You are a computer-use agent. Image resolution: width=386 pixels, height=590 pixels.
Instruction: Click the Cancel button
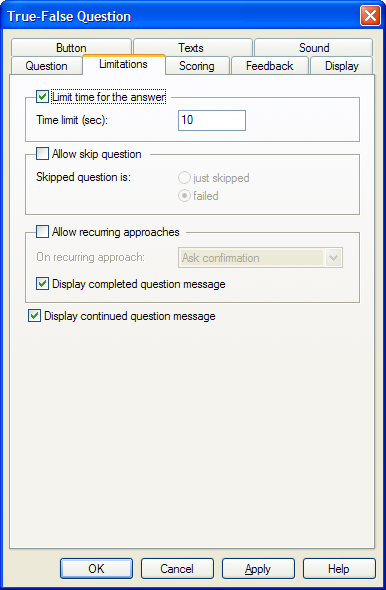(x=177, y=569)
